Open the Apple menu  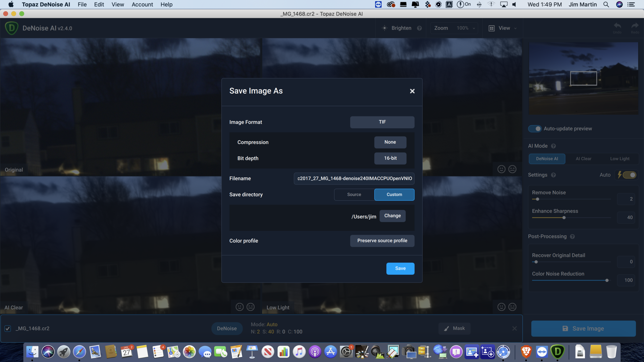tap(11, 5)
